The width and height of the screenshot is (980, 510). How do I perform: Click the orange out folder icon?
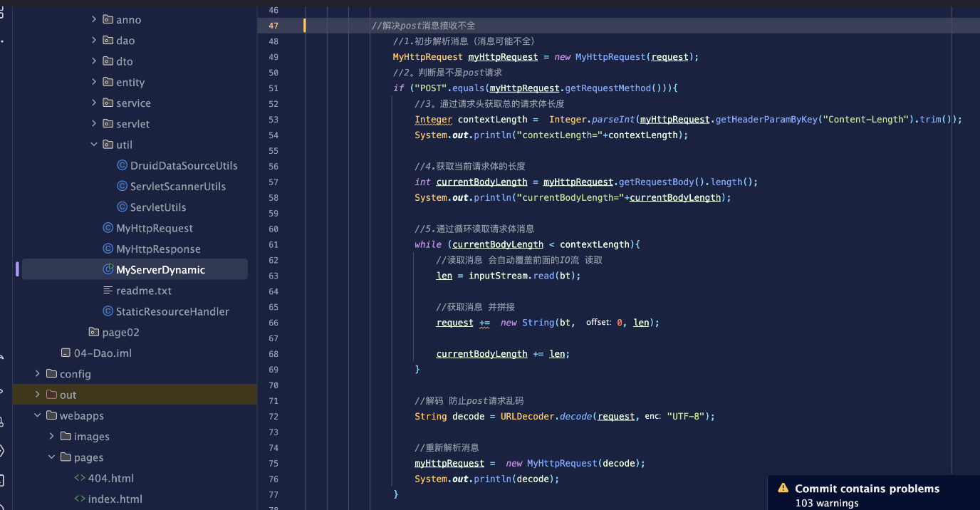point(51,395)
